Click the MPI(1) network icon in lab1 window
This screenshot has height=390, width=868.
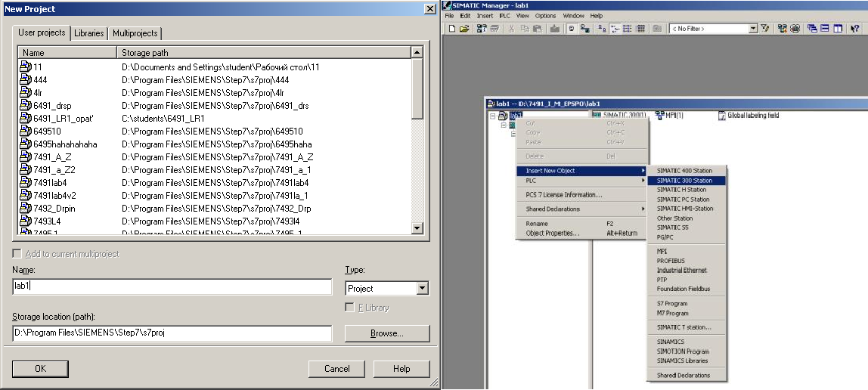[659, 115]
